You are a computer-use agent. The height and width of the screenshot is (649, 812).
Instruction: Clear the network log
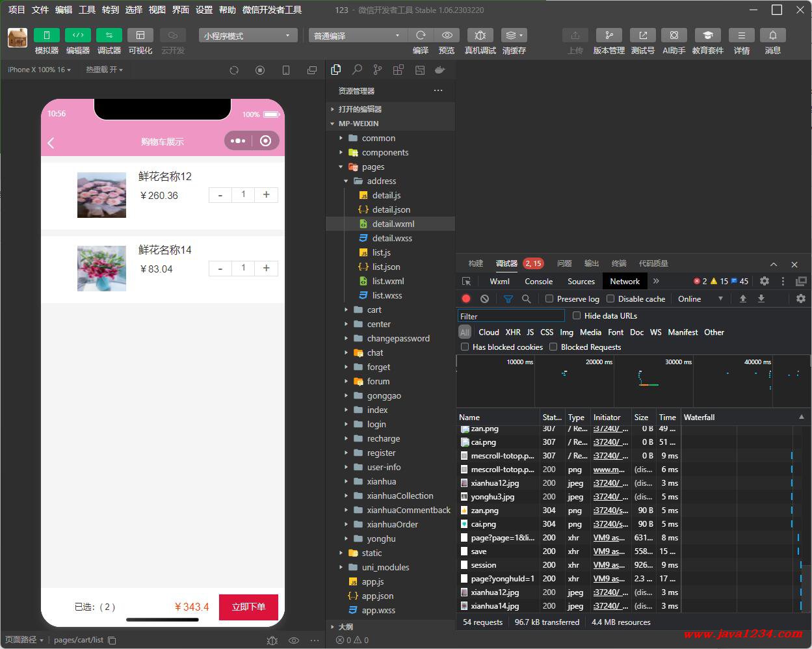484,298
